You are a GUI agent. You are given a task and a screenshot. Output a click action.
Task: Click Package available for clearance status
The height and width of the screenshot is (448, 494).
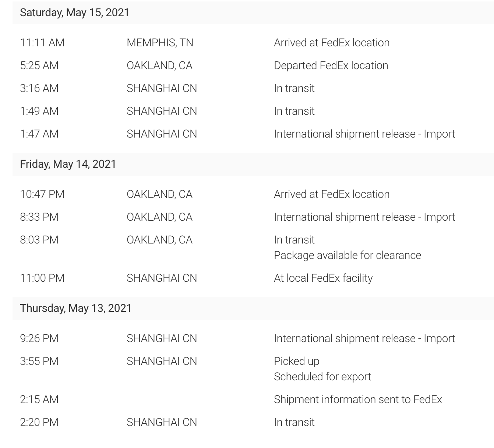(347, 255)
